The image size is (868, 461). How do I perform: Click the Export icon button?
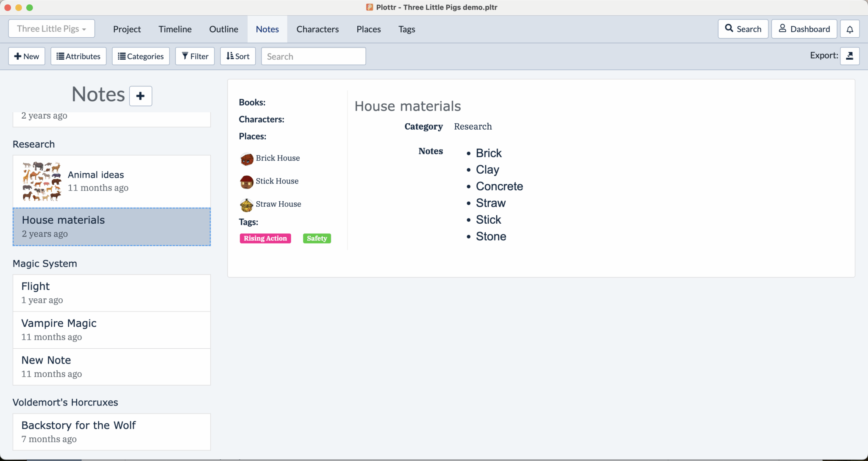850,56
